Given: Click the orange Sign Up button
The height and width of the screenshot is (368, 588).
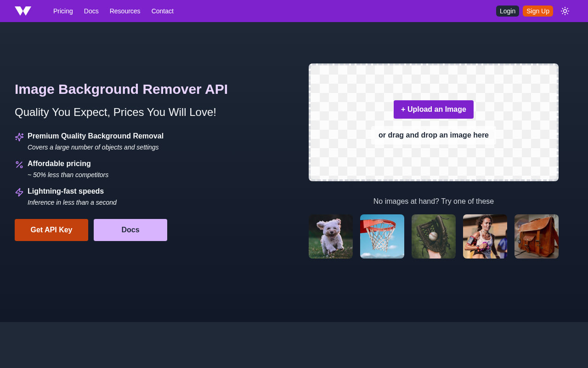Looking at the screenshot, I should (x=538, y=11).
